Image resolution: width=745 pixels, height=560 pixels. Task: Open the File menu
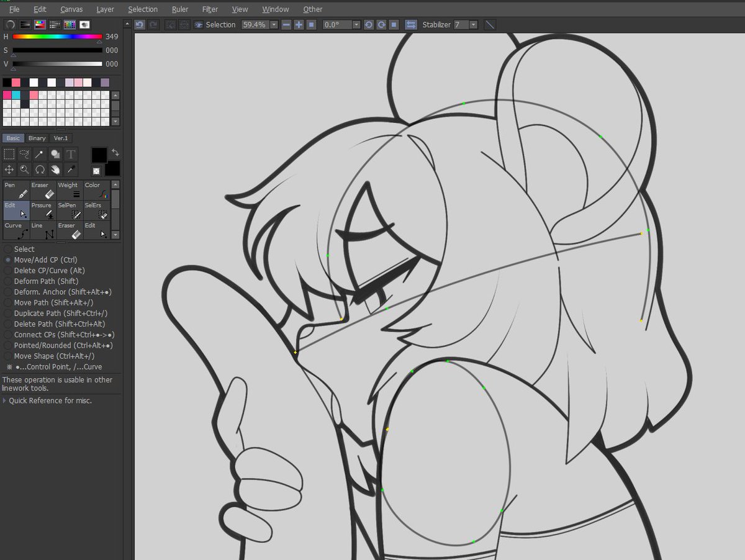pos(14,9)
